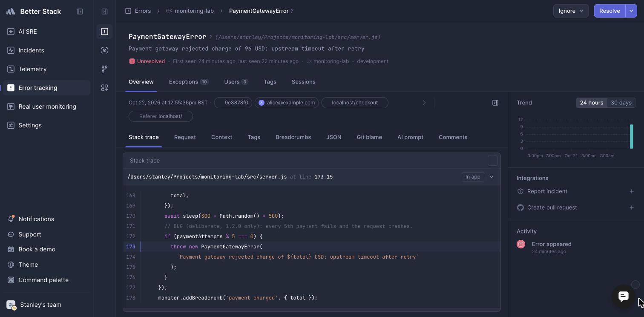Click the question mark next to breadcrumb PaymentGatewayError

(x=292, y=11)
